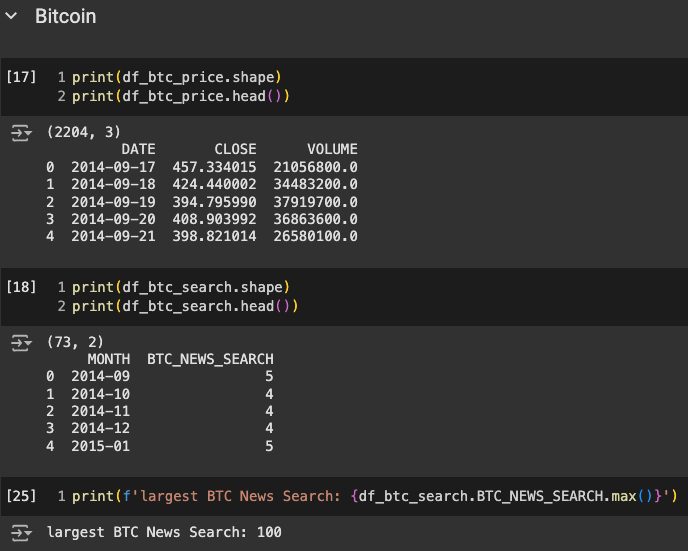Place cursor in largest BTC News Search code line
Image resolution: width=688 pixels, height=551 pixels.
[375, 496]
